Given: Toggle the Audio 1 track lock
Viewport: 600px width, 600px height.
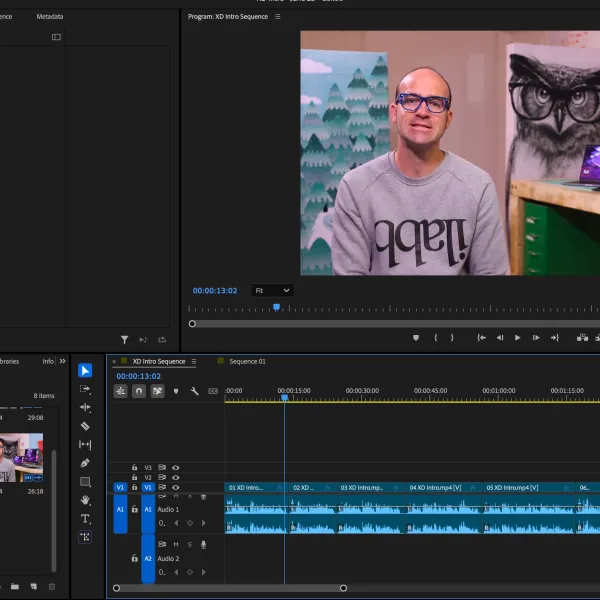Looking at the screenshot, I should [x=135, y=509].
